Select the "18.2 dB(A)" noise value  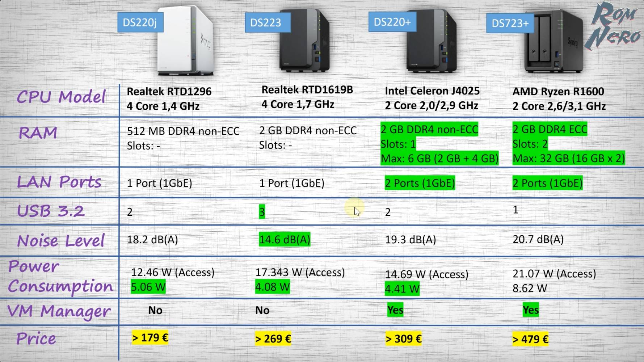(152, 240)
